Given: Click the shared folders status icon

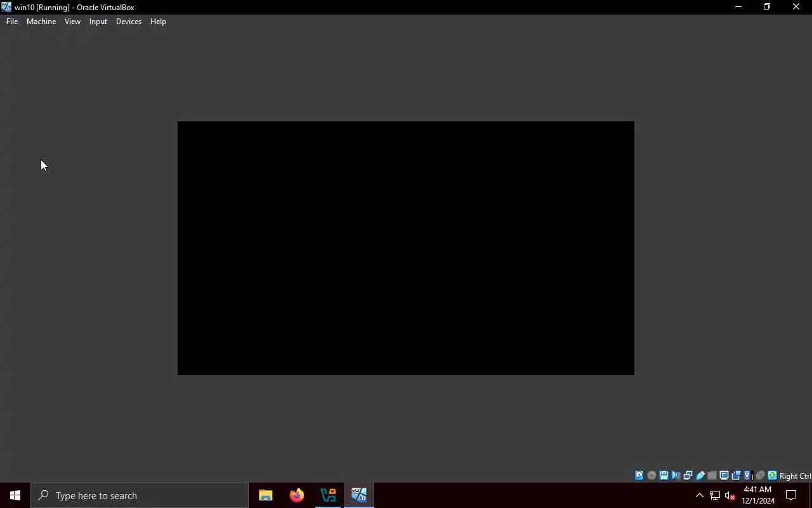Looking at the screenshot, I should pos(712,476).
